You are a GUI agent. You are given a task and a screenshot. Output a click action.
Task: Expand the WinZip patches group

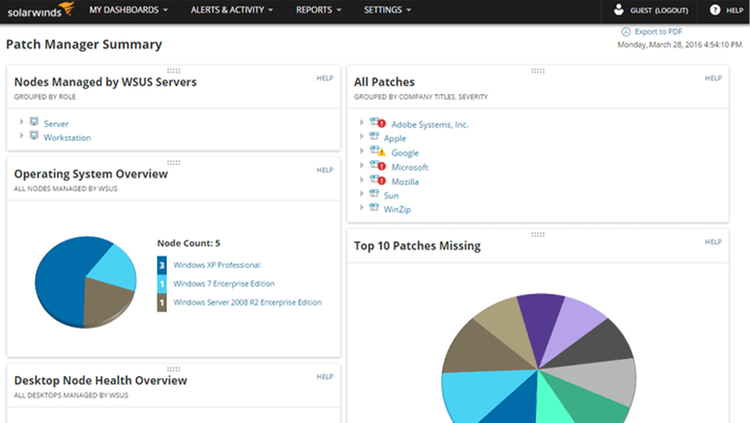tap(362, 207)
